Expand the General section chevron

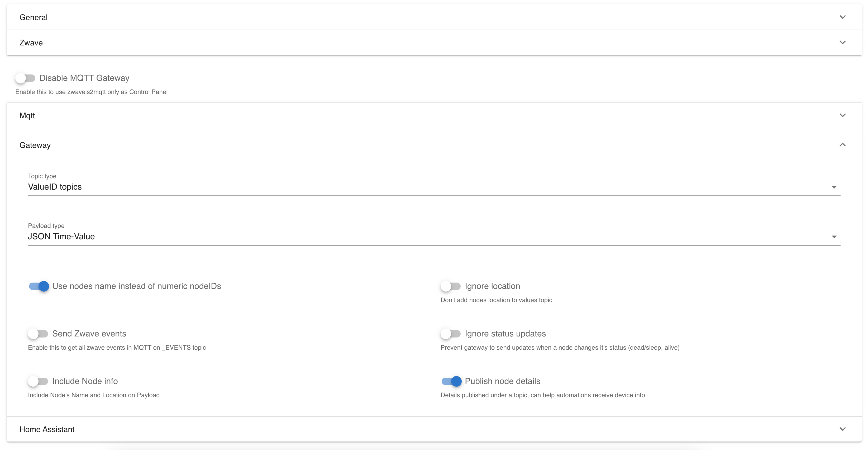(x=842, y=17)
